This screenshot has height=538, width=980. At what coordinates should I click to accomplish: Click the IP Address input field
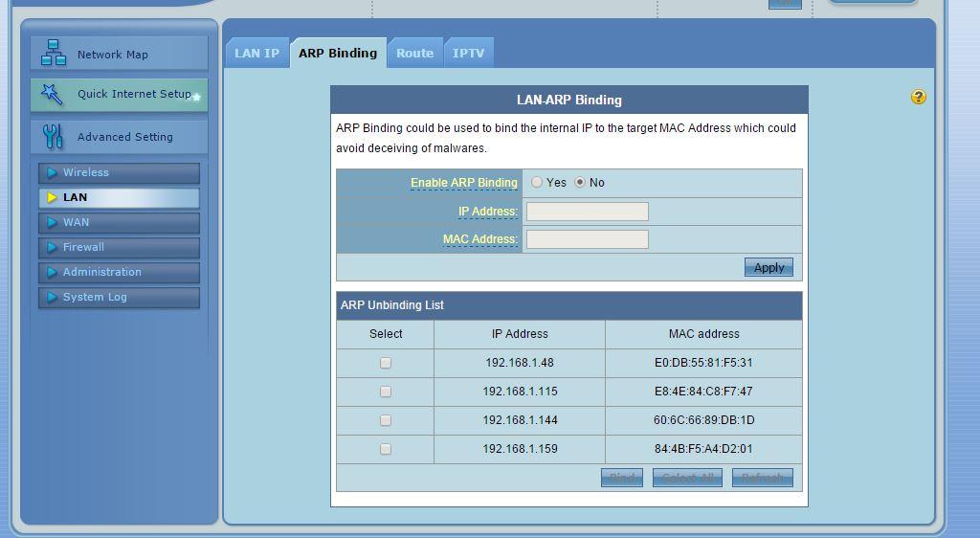pos(588,212)
